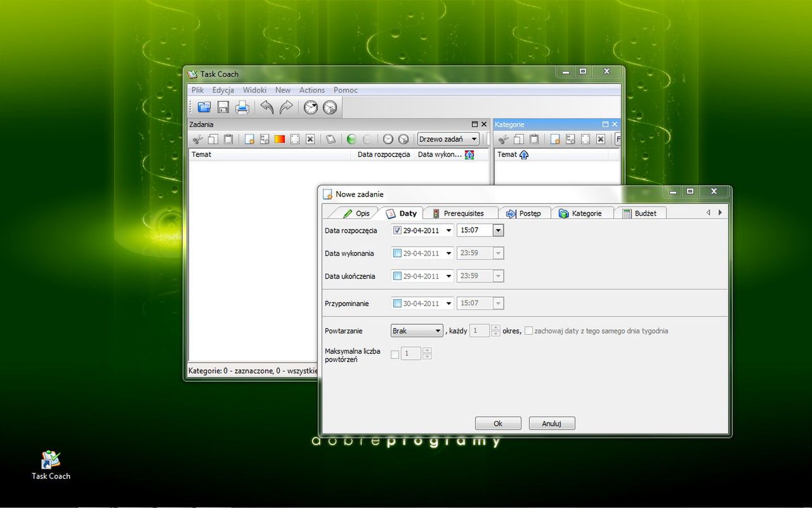This screenshot has height=508, width=812.
Task: Click the każdy interval stepper
Action: 495,331
